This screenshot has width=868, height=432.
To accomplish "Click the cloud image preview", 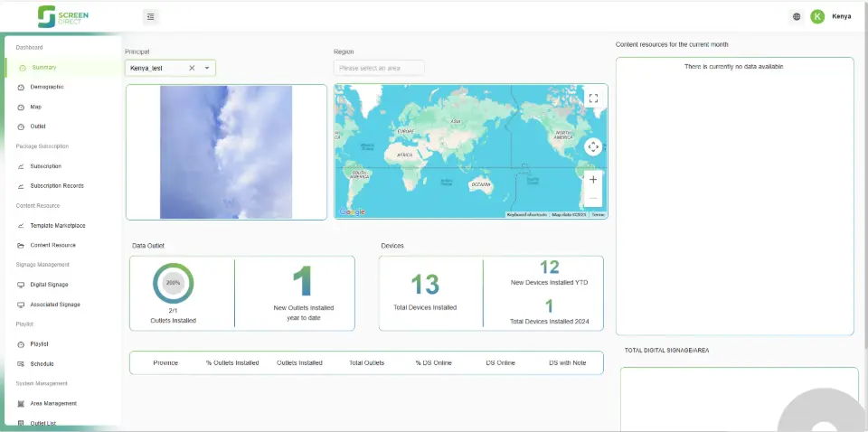I will tap(226, 152).
